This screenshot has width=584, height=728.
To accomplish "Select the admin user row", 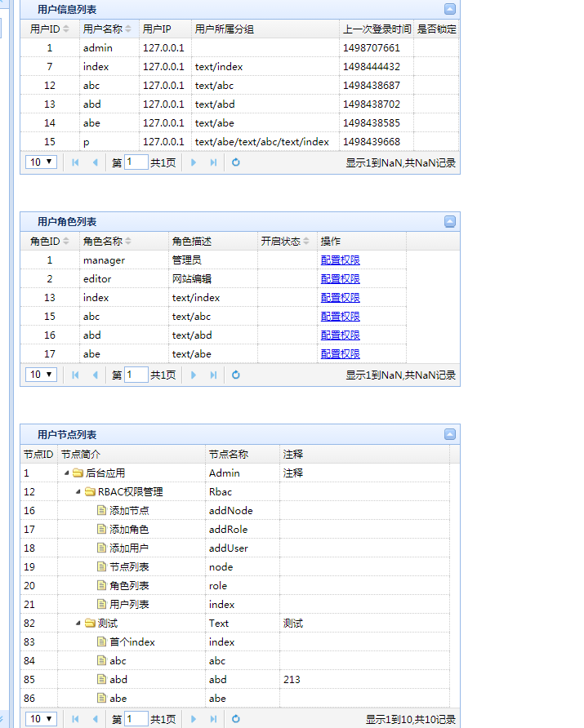I will [x=98, y=48].
